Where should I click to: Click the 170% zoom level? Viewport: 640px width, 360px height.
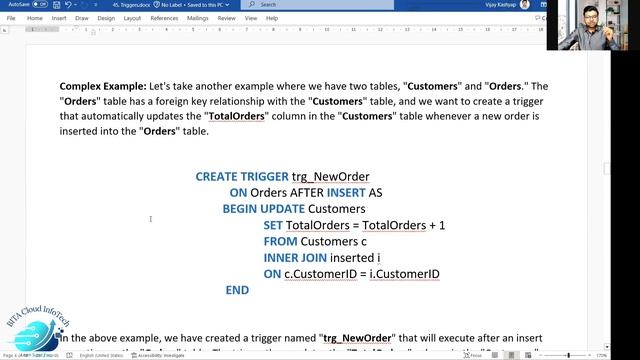point(602,356)
